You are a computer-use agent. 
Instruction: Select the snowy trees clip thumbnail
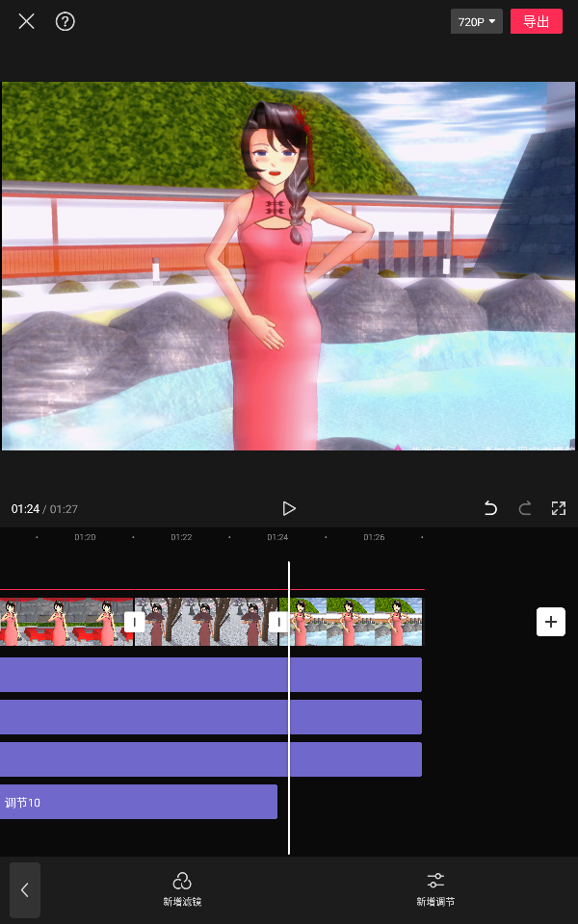[x=205, y=622]
